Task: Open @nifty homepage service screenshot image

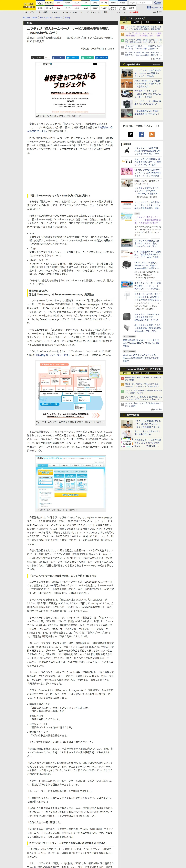Action: (71, 482)
